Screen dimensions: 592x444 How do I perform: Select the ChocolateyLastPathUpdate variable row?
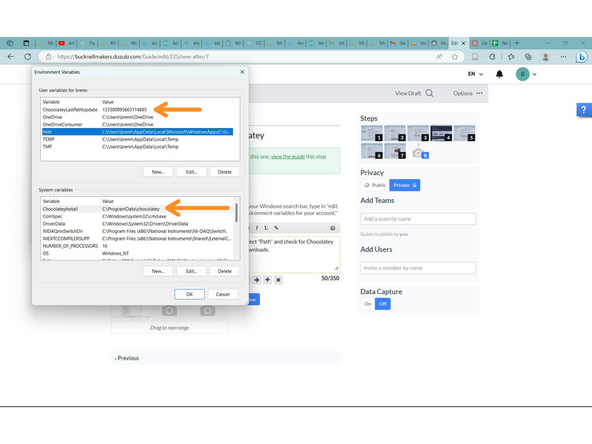[137, 109]
